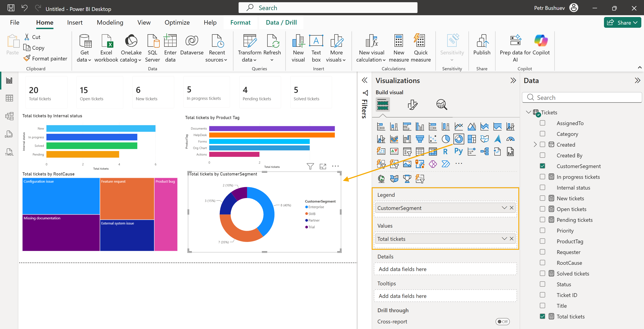Open the Recent sources dropdown
This screenshot has height=329, width=644.
(x=216, y=48)
